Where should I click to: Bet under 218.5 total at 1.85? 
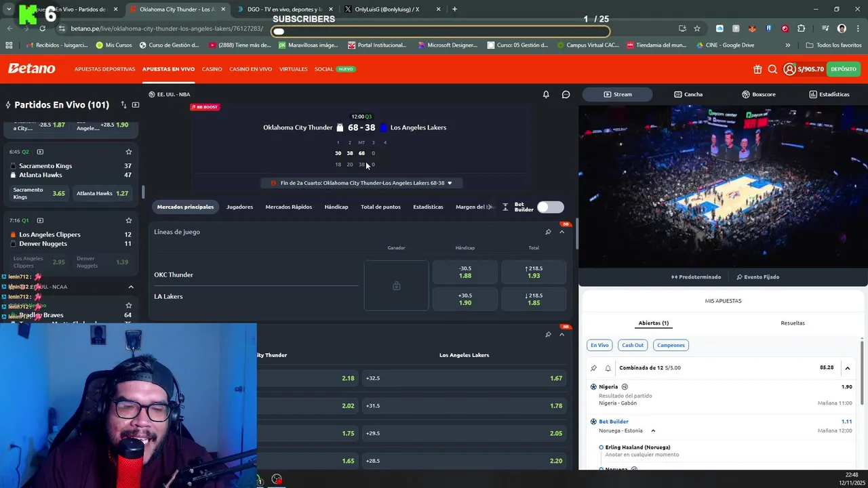click(534, 299)
